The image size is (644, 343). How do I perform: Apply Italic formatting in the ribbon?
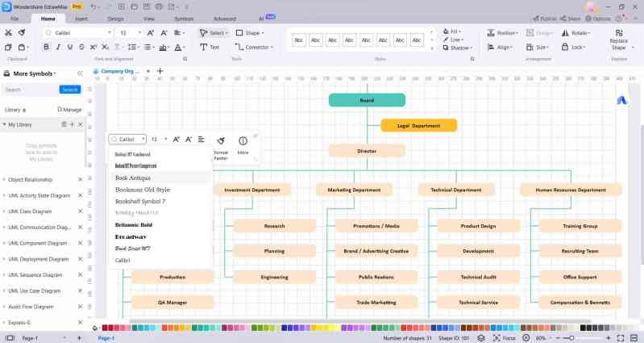[58, 48]
